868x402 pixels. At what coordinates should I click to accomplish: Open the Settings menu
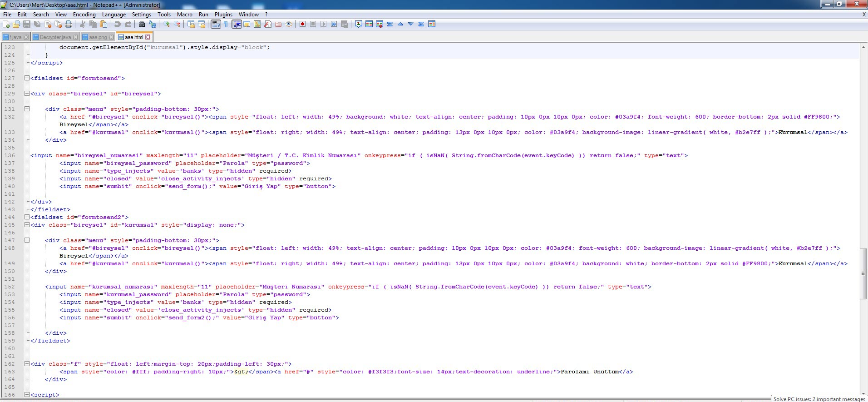[142, 15]
